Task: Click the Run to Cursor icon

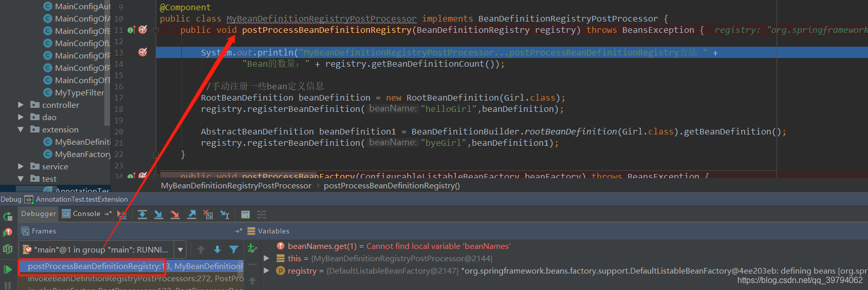Action: tap(225, 215)
